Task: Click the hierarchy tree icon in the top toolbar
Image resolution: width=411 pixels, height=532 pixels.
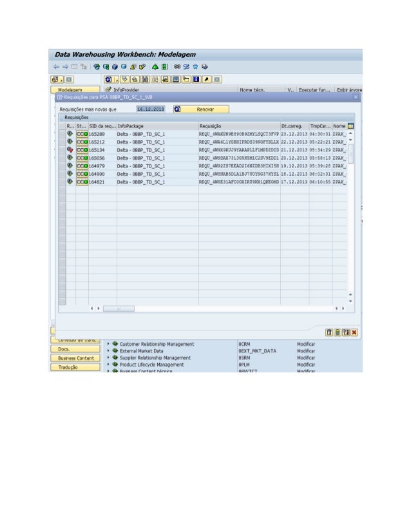Action: 84,67
